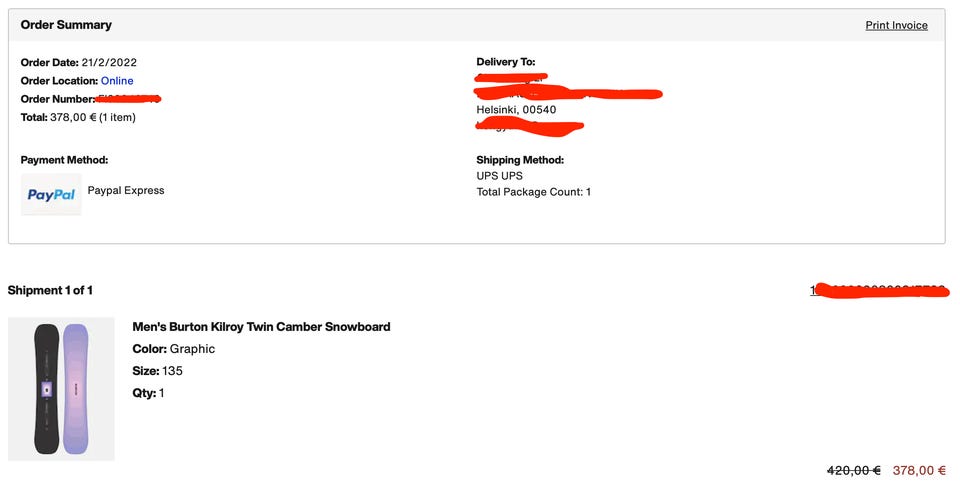960x496 pixels.
Task: Click the Color: Graphic text
Action: tap(174, 349)
